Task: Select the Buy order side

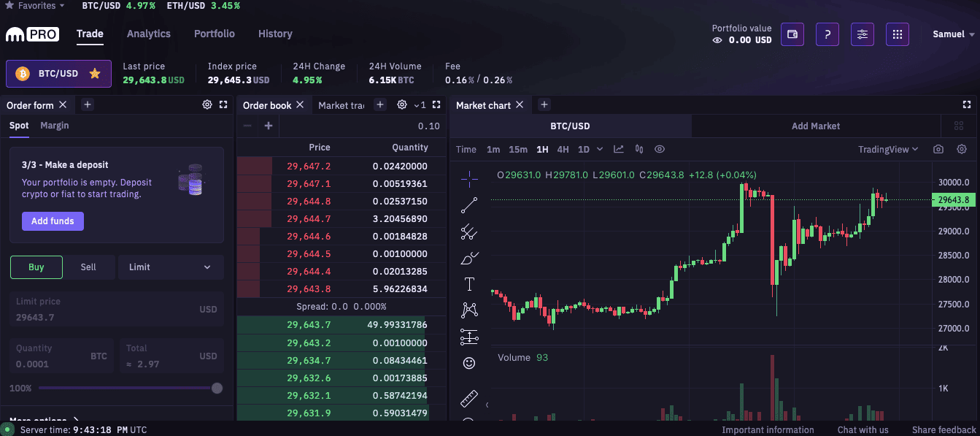Action: [x=36, y=267]
